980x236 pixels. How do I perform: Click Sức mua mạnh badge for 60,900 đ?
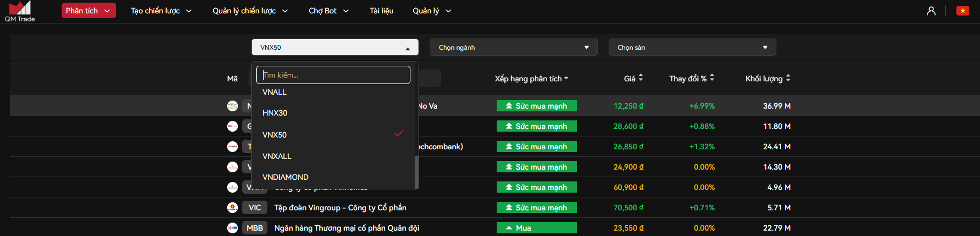pyautogui.click(x=537, y=187)
